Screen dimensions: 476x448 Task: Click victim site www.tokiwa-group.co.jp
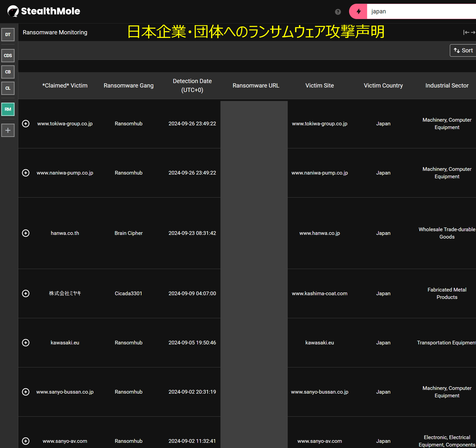point(320,124)
